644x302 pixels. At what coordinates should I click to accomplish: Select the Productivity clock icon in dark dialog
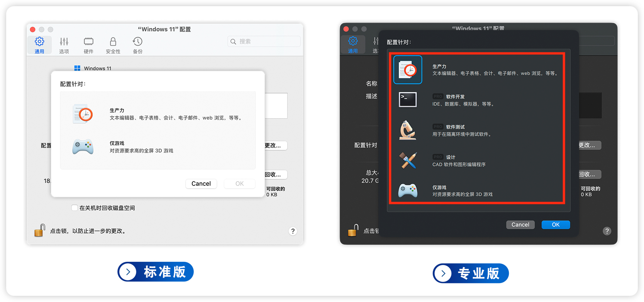[408, 70]
